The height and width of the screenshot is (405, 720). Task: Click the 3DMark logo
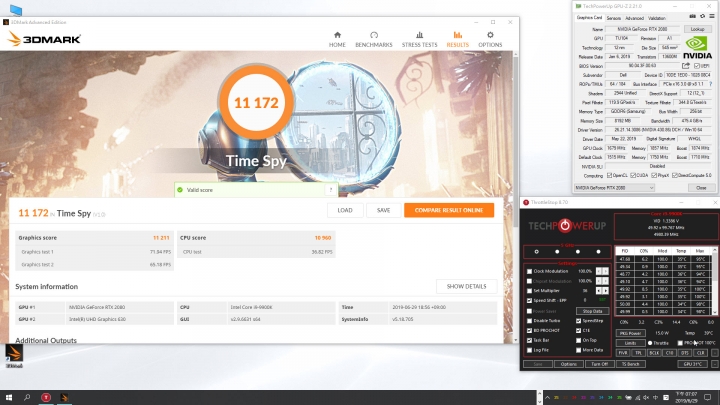point(44,39)
